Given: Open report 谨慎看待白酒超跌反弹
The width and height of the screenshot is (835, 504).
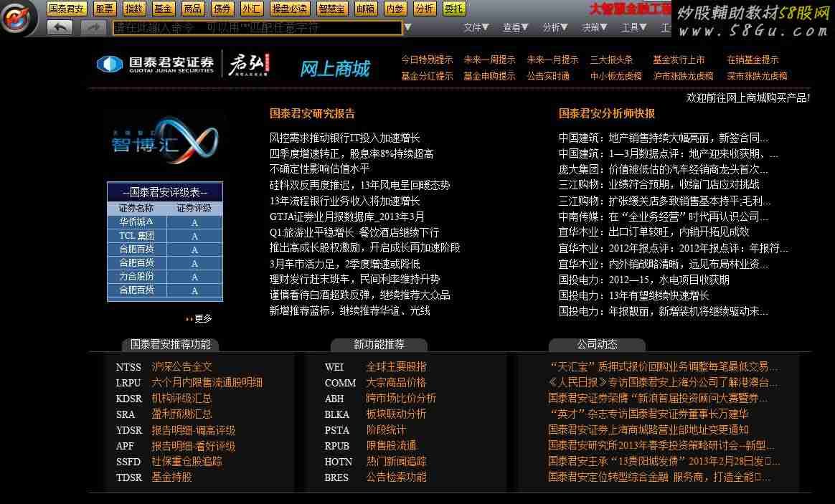Looking at the screenshot, I should pos(359,295).
